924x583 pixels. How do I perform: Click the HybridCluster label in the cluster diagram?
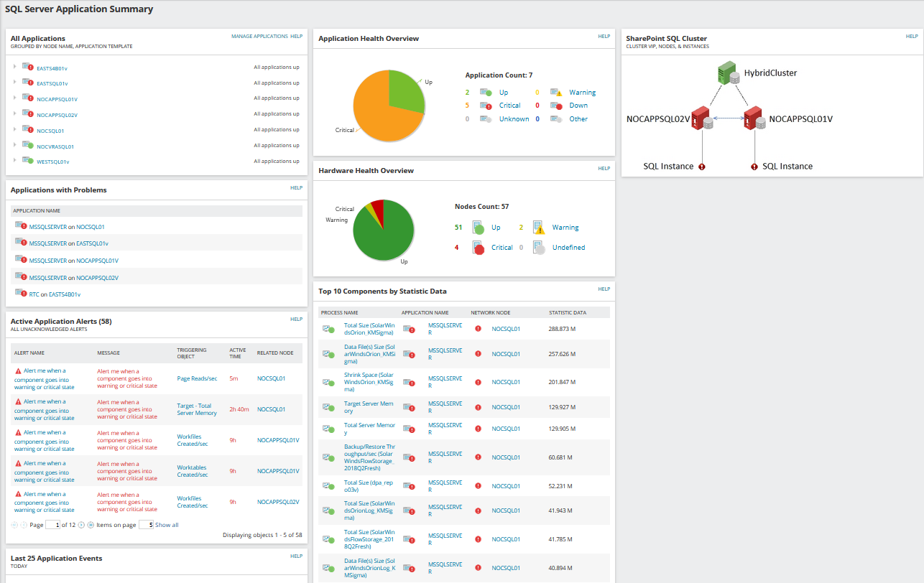coord(770,73)
